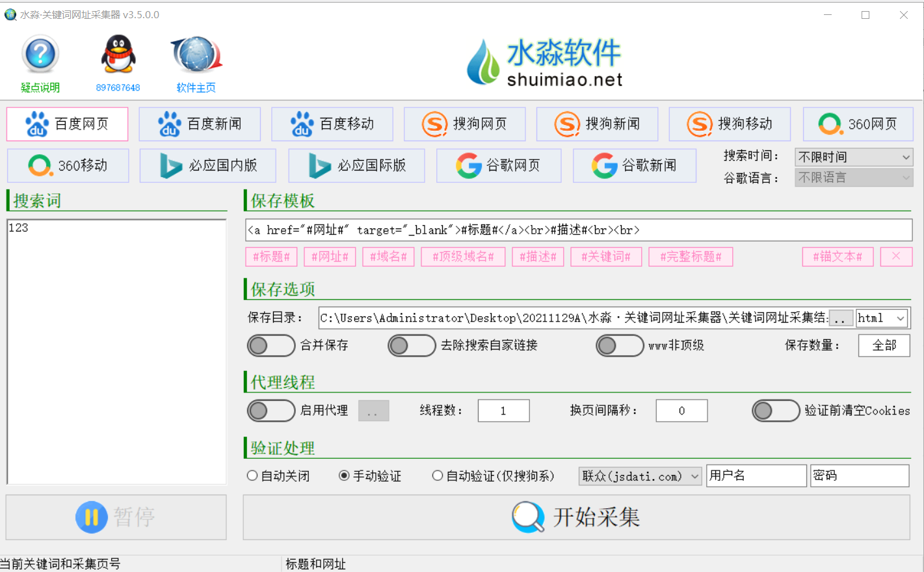Insert the #域名# template tag
This screenshot has width=924, height=572.
pos(388,257)
